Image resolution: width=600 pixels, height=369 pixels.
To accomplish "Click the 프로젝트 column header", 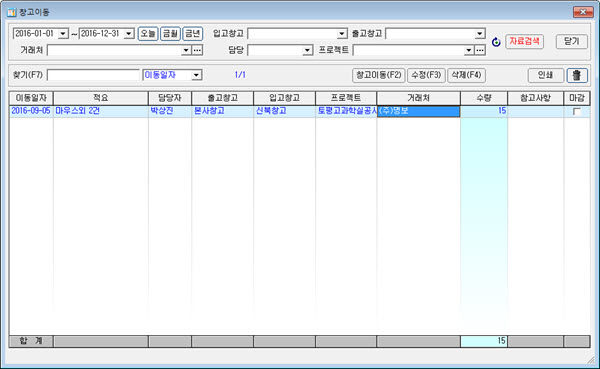I will click(346, 98).
